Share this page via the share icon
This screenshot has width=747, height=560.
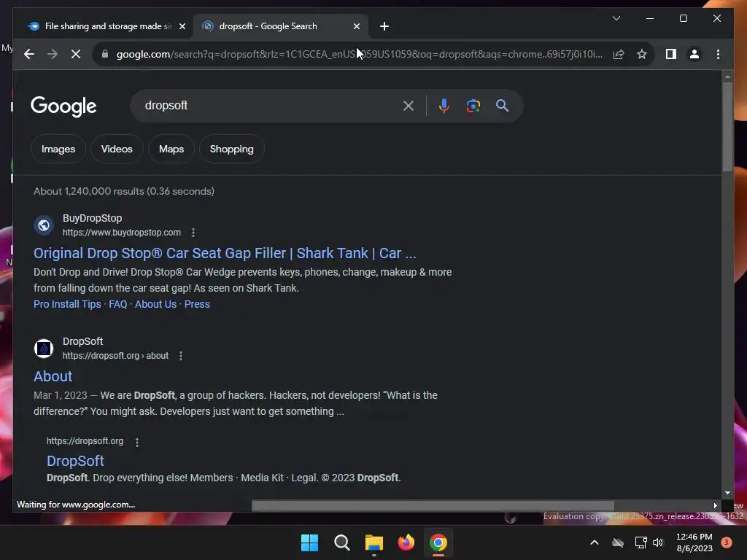619,54
